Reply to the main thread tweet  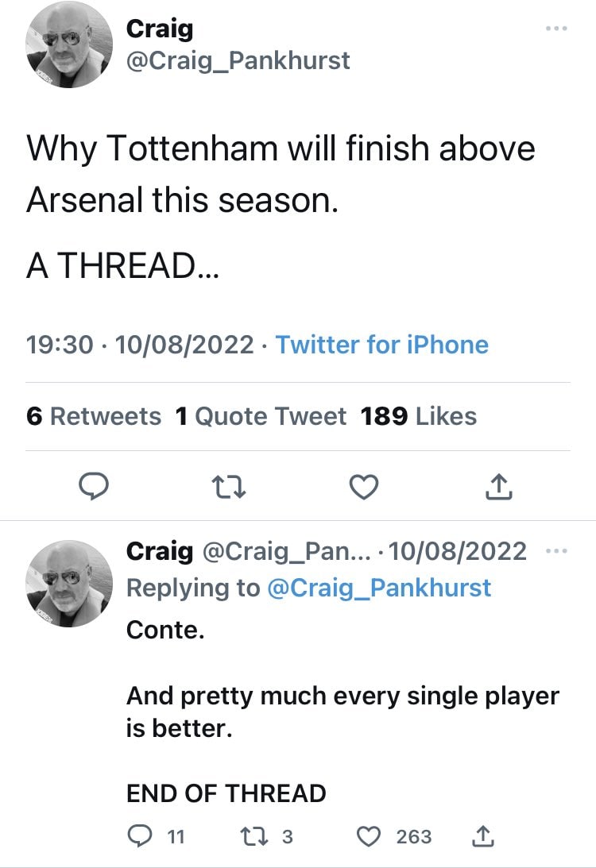pos(95,487)
